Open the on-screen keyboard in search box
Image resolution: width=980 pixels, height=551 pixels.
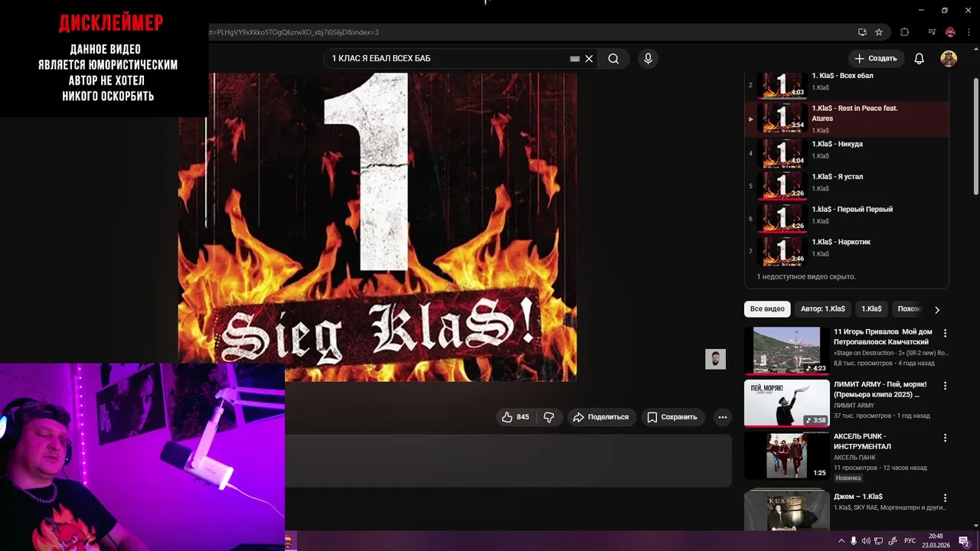[575, 59]
